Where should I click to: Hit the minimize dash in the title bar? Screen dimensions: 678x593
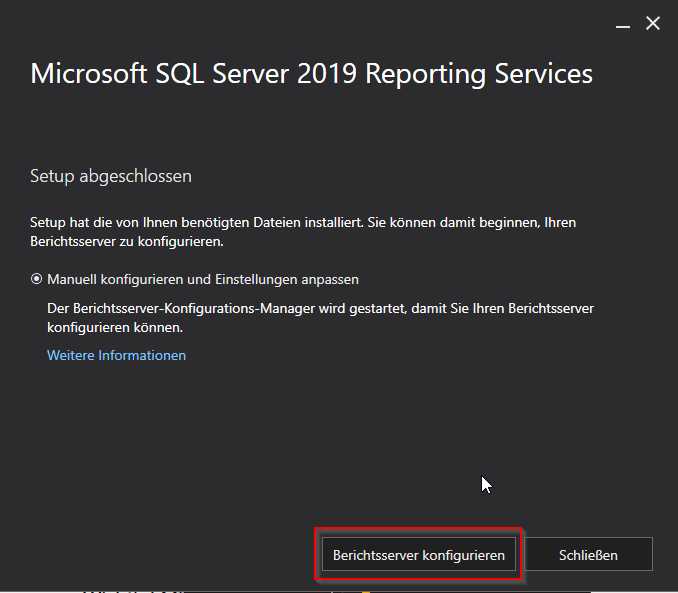[x=623, y=23]
